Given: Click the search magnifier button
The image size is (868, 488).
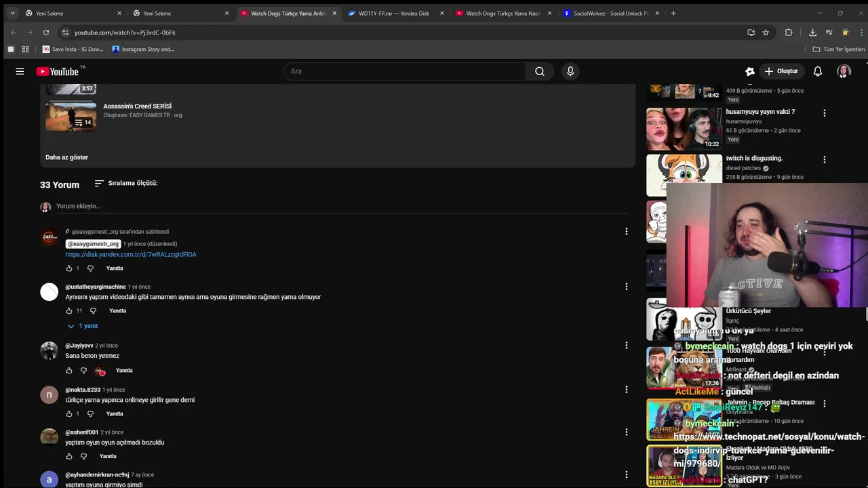Looking at the screenshot, I should point(540,71).
